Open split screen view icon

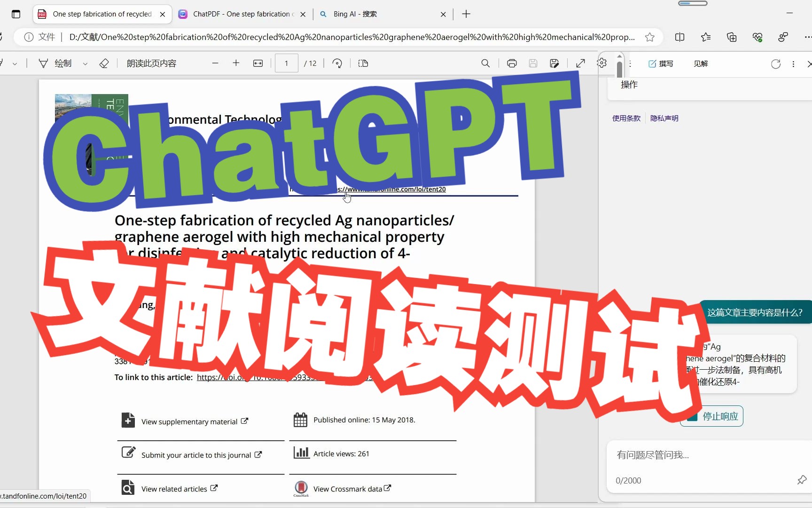click(x=679, y=37)
